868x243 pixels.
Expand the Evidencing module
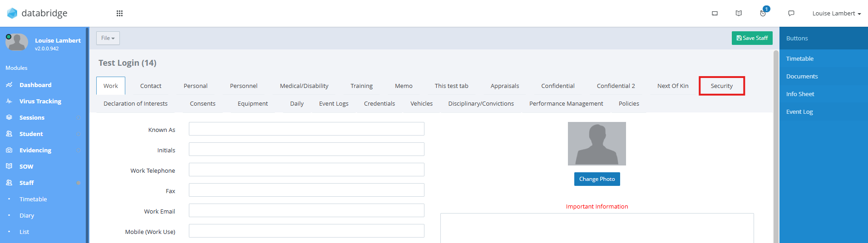pos(79,151)
